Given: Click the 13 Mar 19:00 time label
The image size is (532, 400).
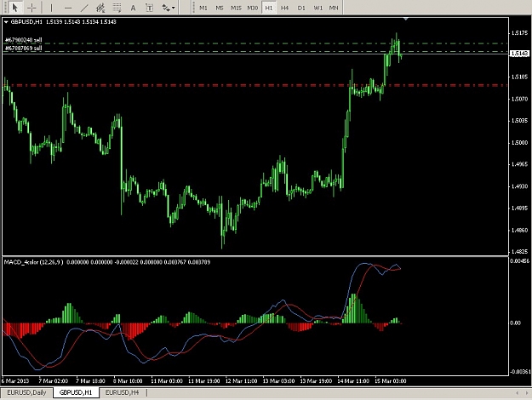Looking at the screenshot, I should tap(316, 381).
